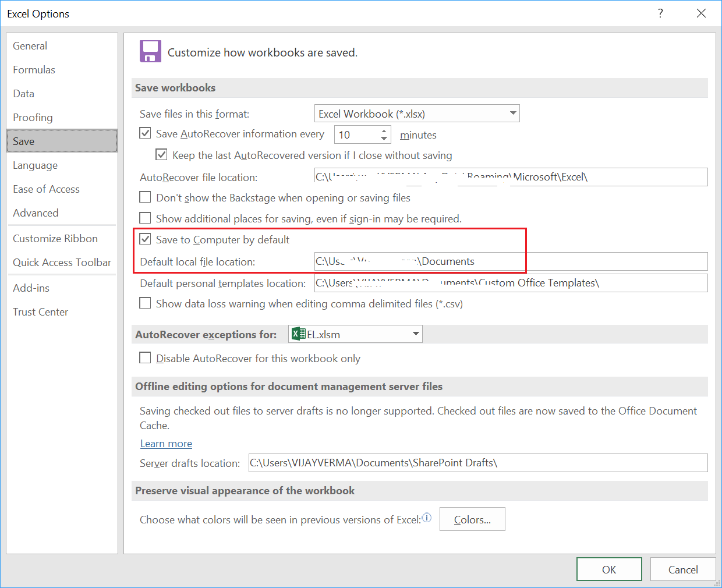The image size is (722, 588).
Task: Follow the Learn more link
Action: pos(166,443)
